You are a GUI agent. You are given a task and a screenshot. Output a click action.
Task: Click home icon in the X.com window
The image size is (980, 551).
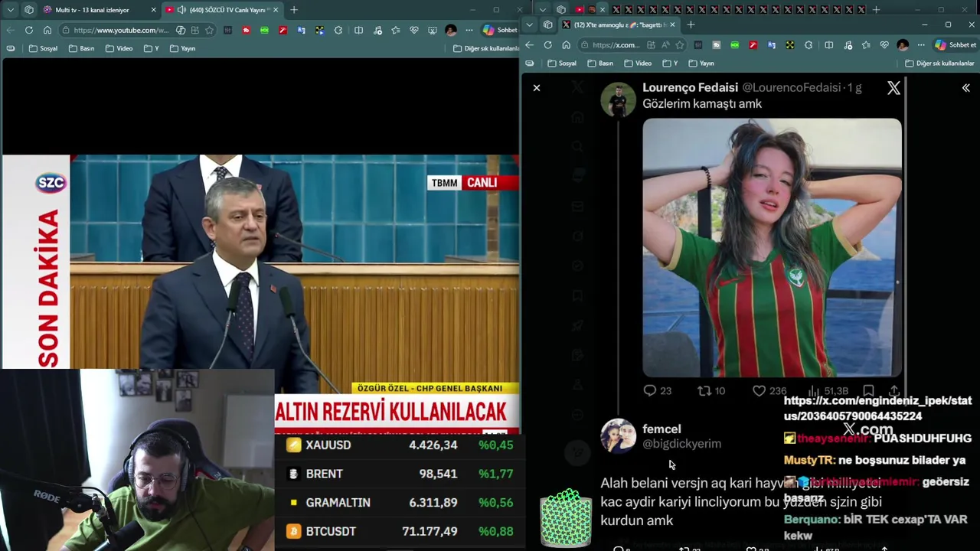(566, 45)
